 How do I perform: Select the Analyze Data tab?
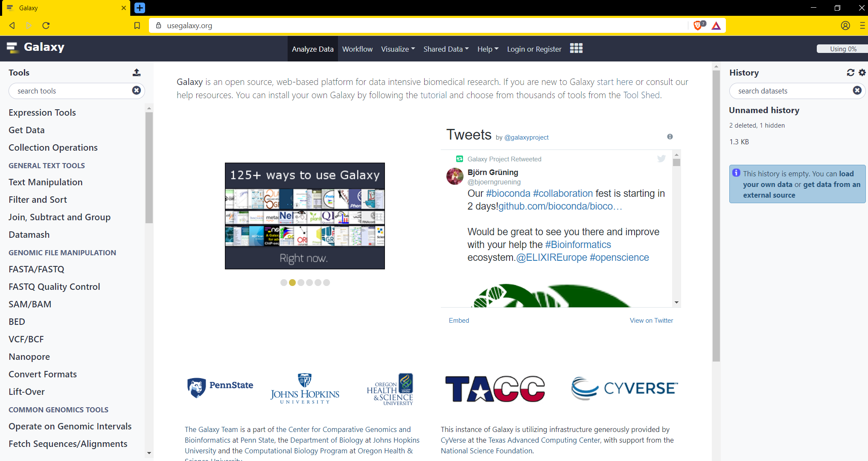point(313,49)
